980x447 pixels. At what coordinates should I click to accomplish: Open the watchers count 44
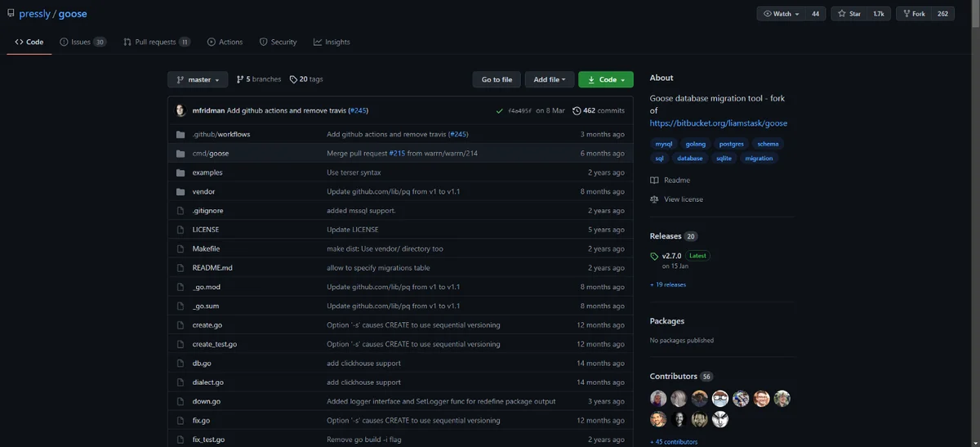click(815, 14)
